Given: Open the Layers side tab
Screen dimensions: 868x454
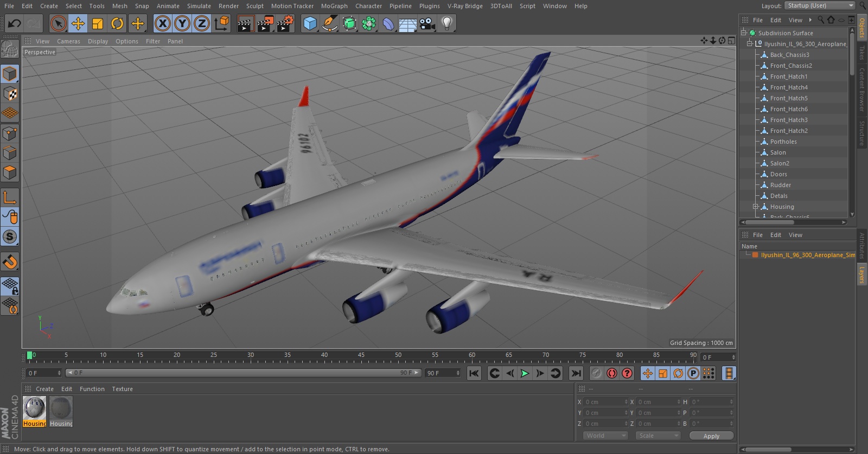Looking at the screenshot, I should point(862,275).
